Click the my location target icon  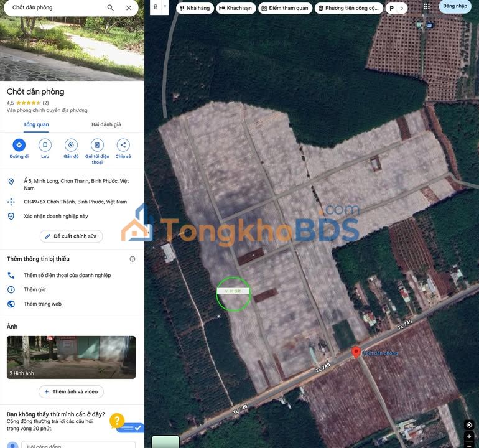[469, 425]
